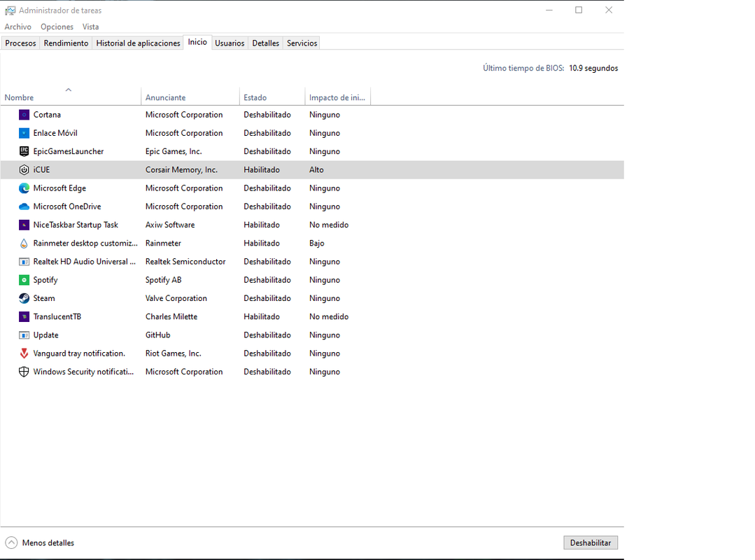Click the NiceTaskbar Startup Task icon
This screenshot has height=560, width=755.
tap(24, 225)
